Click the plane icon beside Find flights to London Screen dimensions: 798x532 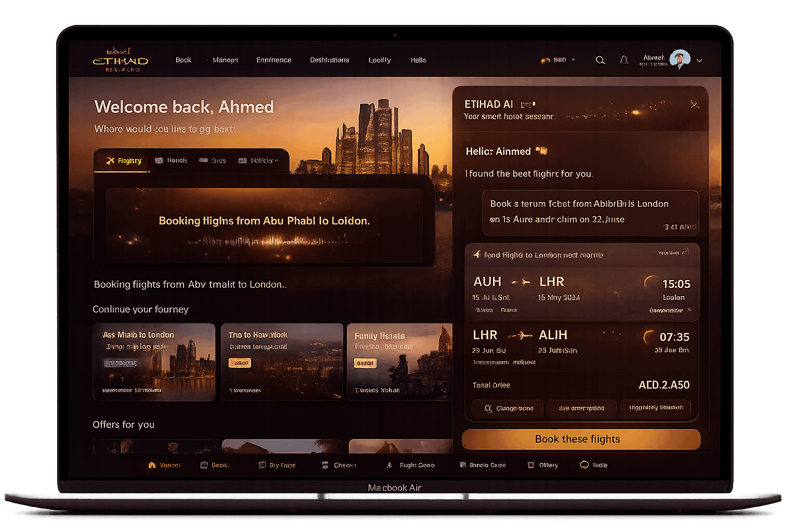pos(477,255)
